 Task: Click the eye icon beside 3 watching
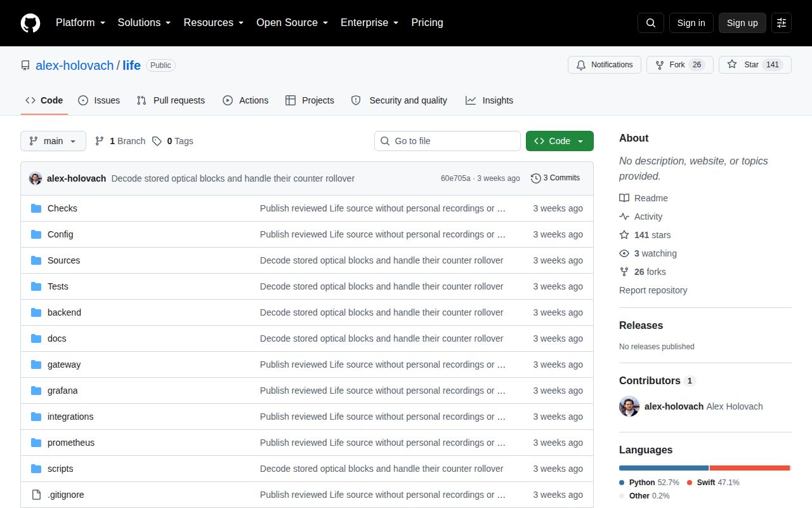click(x=624, y=253)
